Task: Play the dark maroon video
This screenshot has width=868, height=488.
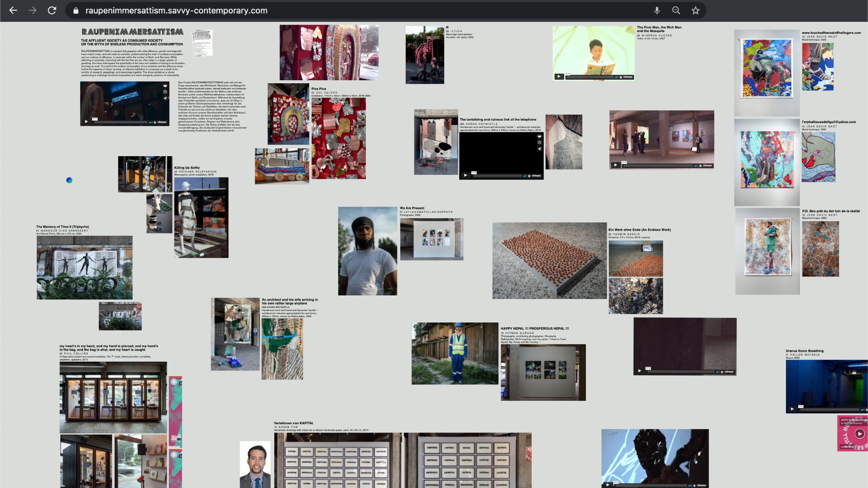Action: (x=639, y=371)
